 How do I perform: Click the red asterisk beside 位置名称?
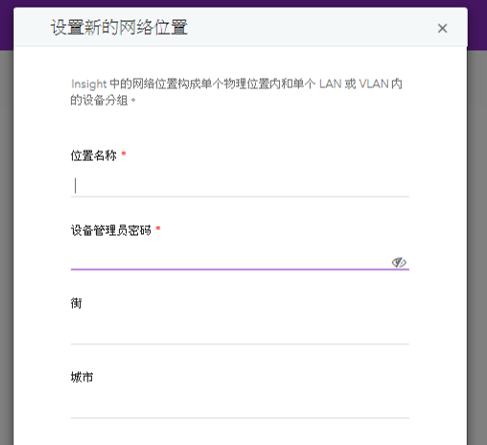(x=124, y=154)
